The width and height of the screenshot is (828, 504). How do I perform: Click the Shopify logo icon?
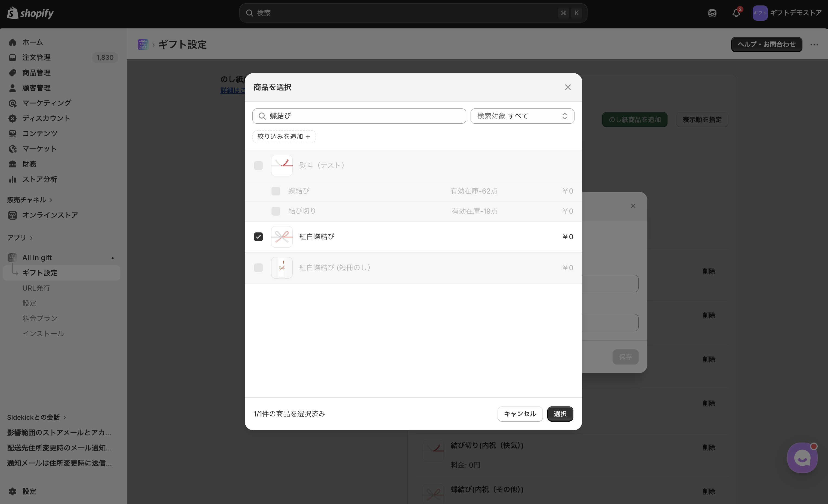13,13
